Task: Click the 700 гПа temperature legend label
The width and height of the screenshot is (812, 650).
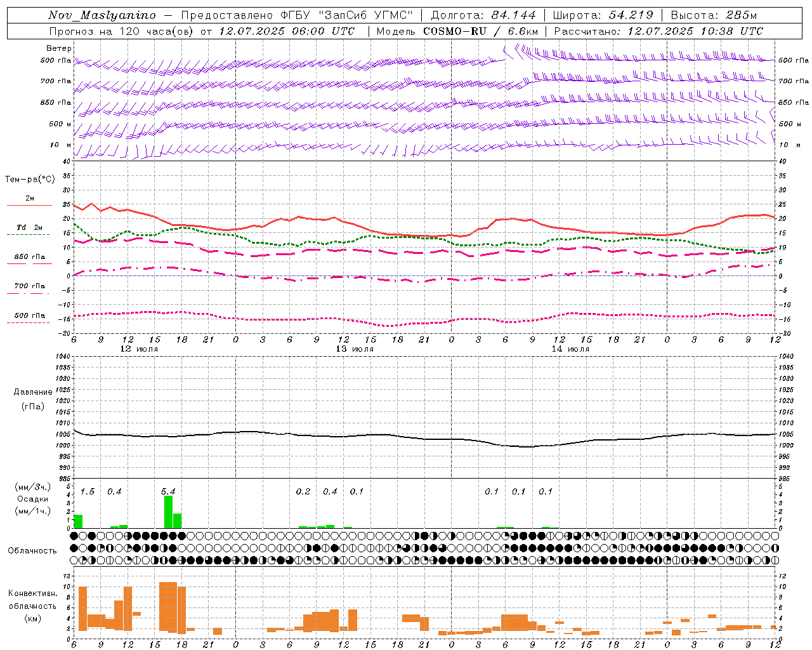Action: pos(30,286)
